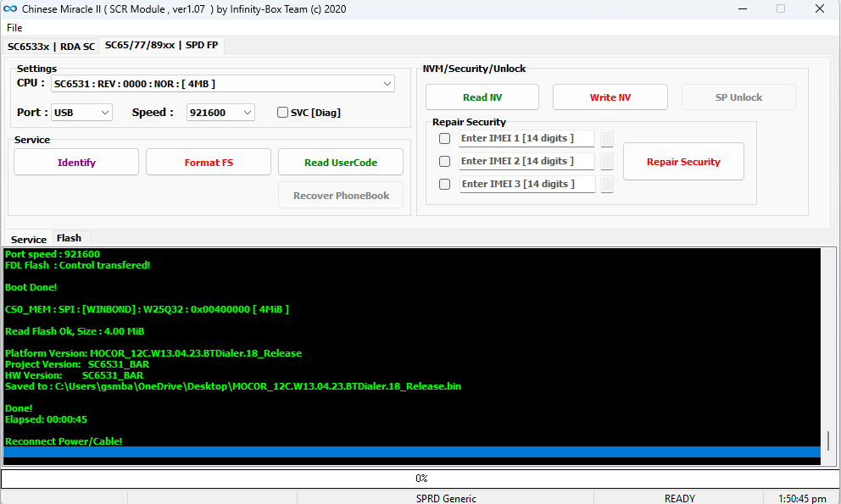Image resolution: width=841 pixels, height=504 pixels.
Task: Click the Write NV button
Action: coord(610,97)
